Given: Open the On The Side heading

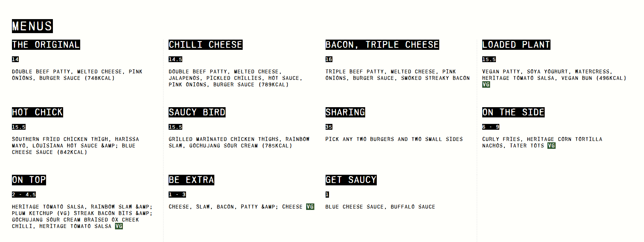Looking at the screenshot, I should [513, 112].
